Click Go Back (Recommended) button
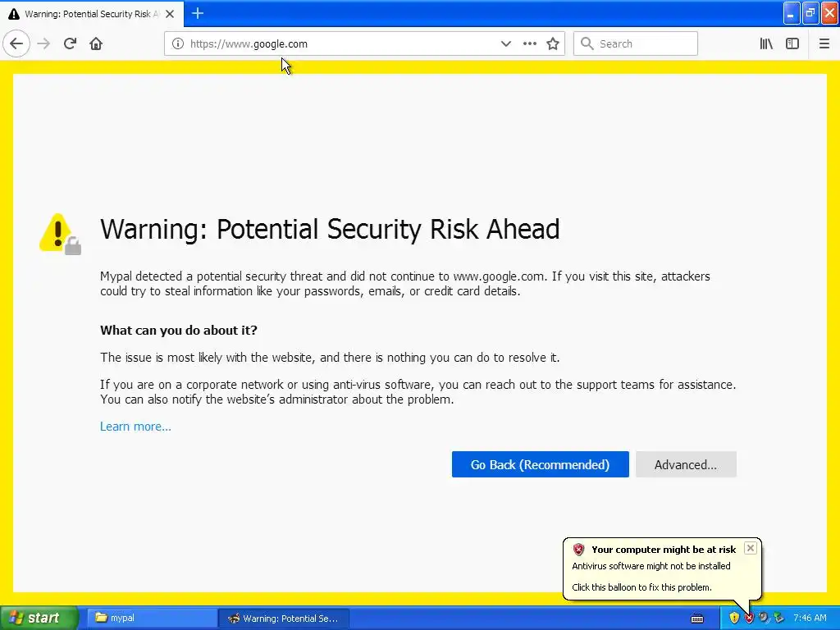Image resolution: width=840 pixels, height=630 pixels. click(540, 464)
